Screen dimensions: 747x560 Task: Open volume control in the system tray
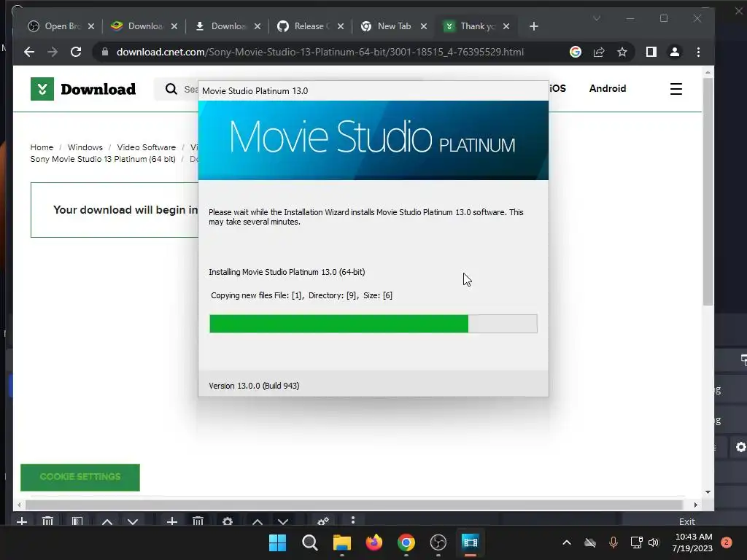click(654, 542)
